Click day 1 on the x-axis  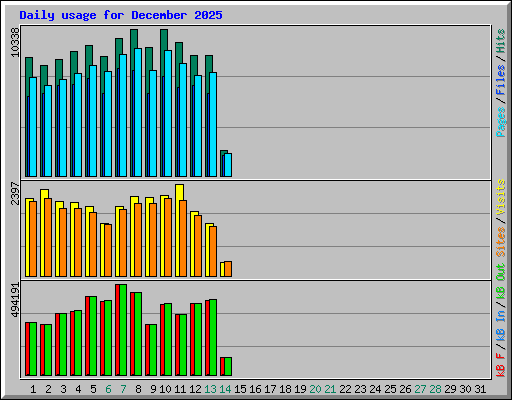click(x=33, y=389)
